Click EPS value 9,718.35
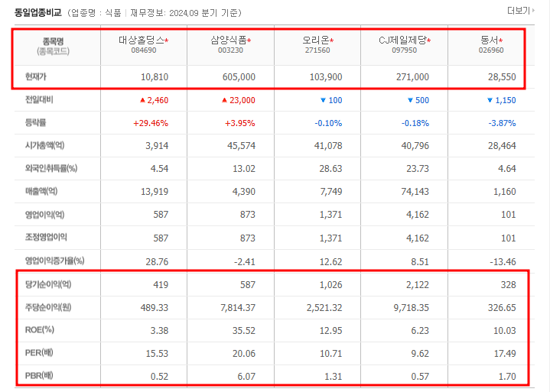This screenshot has width=550, height=392. point(412,308)
